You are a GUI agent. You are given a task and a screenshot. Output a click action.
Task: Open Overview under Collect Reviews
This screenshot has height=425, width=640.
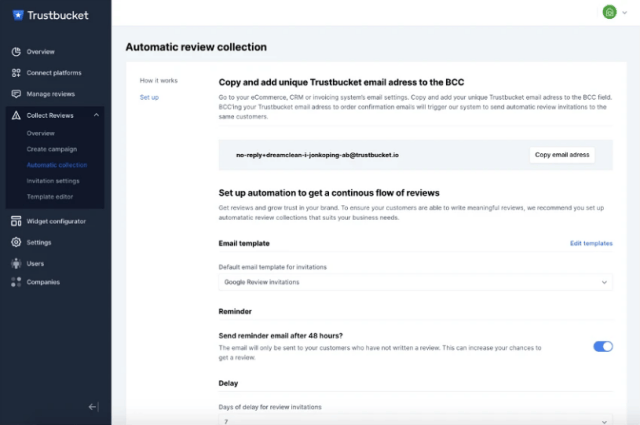tap(40, 134)
